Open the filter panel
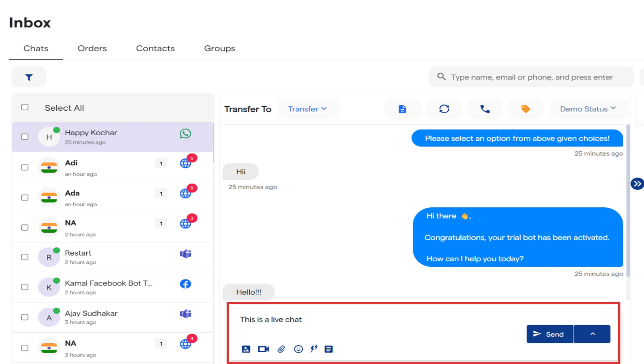This screenshot has width=644, height=364. tap(29, 77)
